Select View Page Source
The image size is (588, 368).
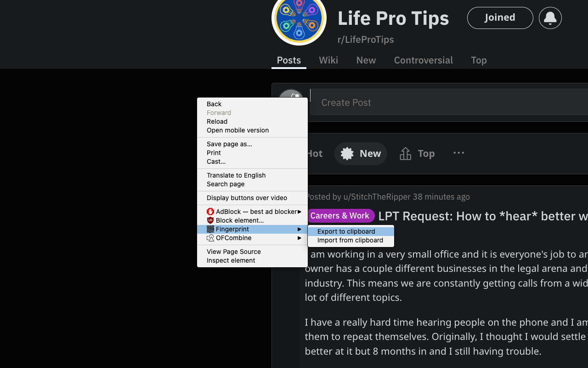click(x=252, y=252)
